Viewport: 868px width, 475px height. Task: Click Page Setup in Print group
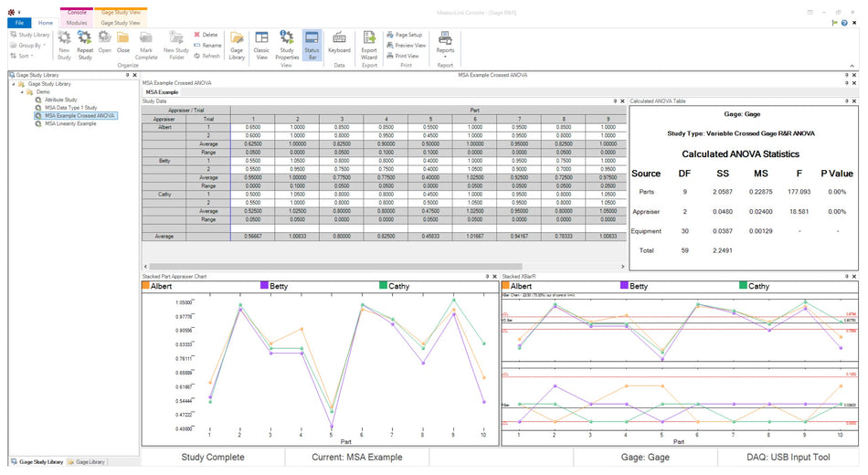click(408, 34)
